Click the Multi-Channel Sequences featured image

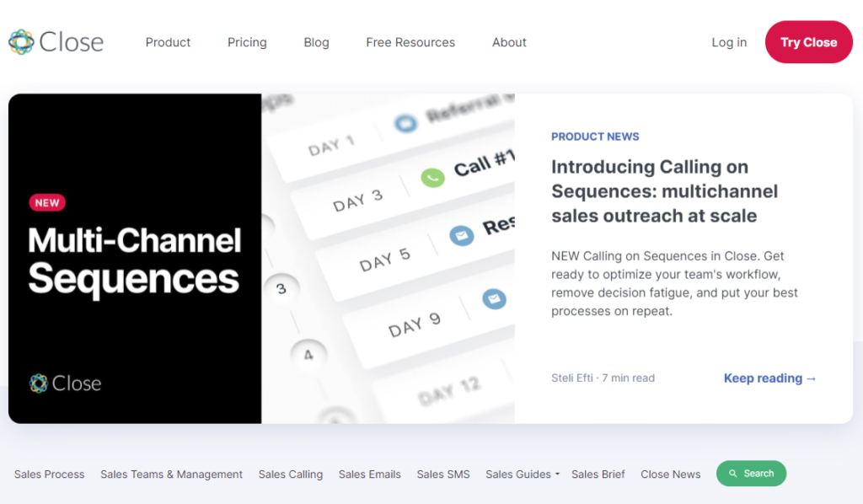(261, 259)
